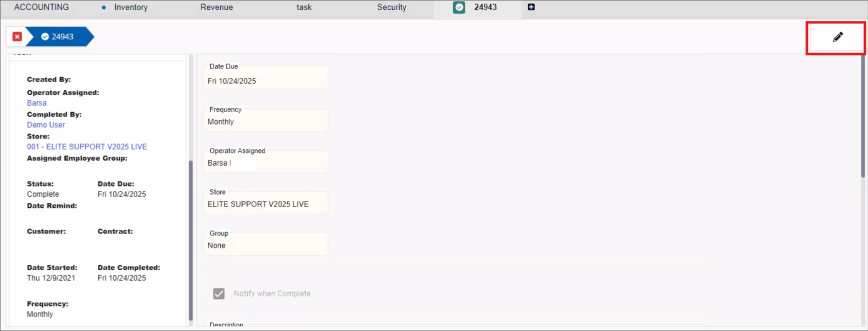Open the Barsa operator link
The width and height of the screenshot is (868, 331).
(x=37, y=103)
